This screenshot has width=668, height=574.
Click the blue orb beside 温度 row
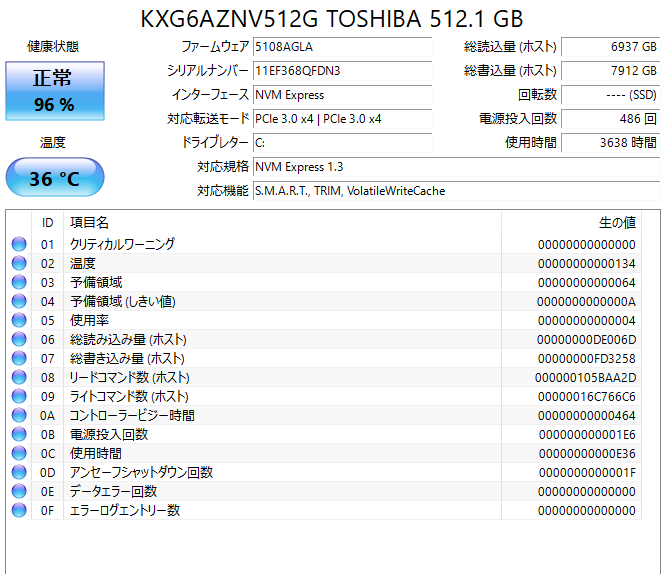[19, 263]
